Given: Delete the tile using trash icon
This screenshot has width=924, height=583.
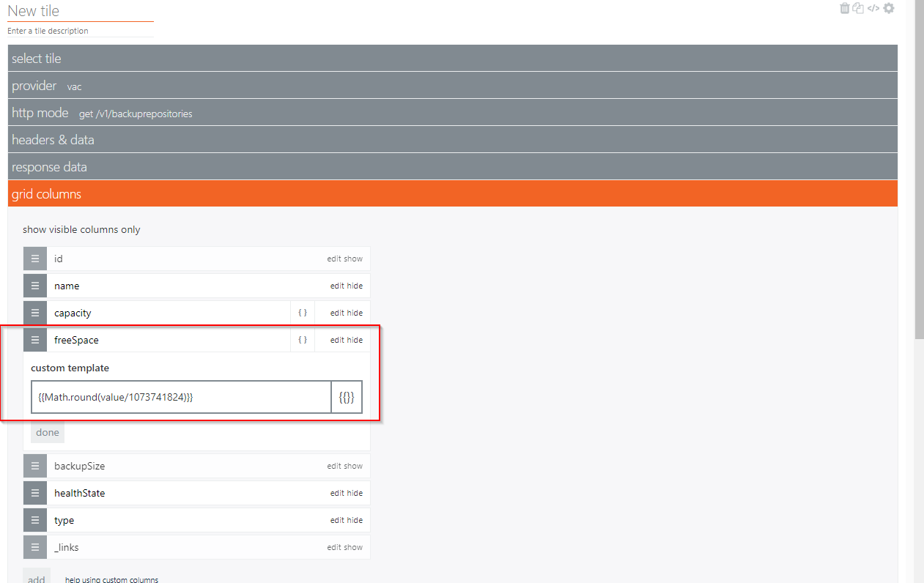Looking at the screenshot, I should [845, 8].
